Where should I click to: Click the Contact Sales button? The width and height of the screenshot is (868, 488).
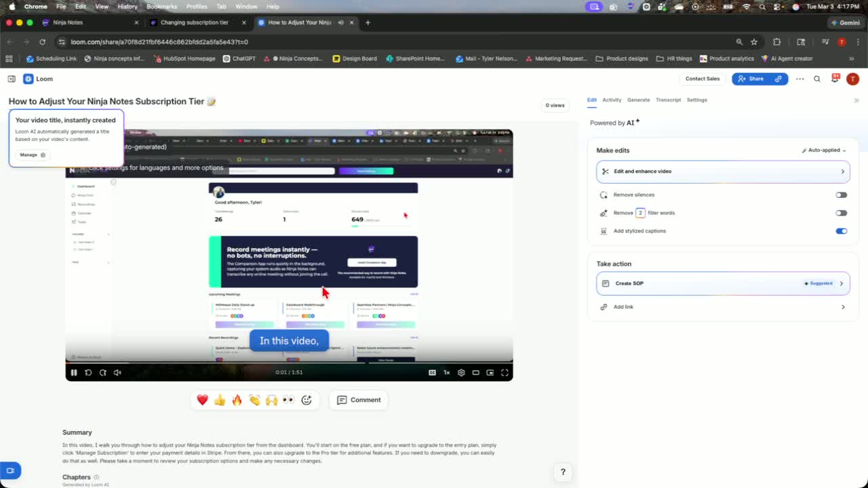703,79
